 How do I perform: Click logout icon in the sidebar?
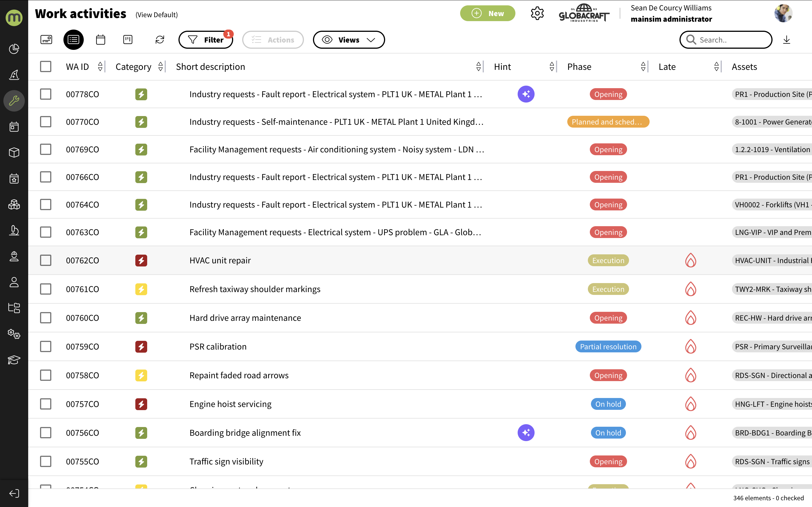pos(14,493)
